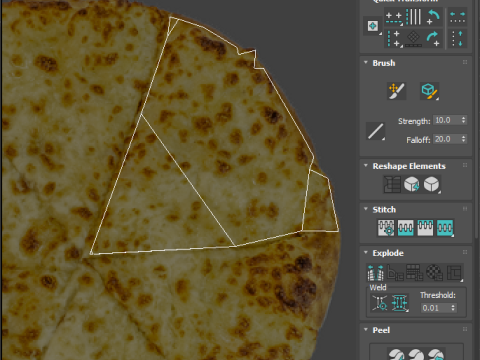Screen dimensions: 480x360
Task: Activate the Paint Move brush
Action: (x=397, y=91)
